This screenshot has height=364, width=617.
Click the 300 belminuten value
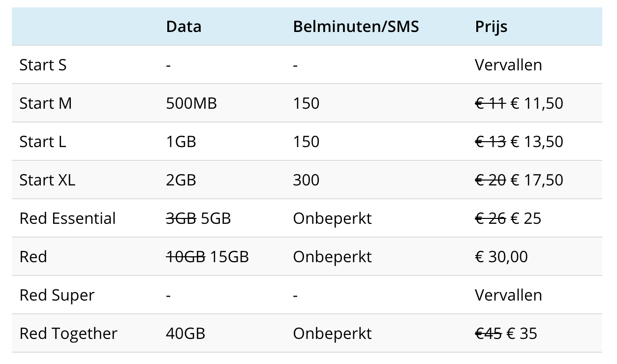tap(306, 180)
